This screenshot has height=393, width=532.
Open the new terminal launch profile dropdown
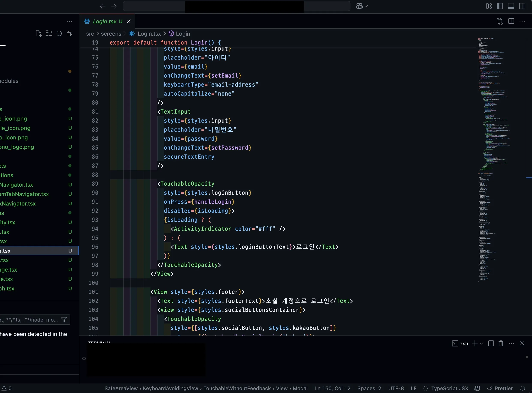tap(481, 343)
